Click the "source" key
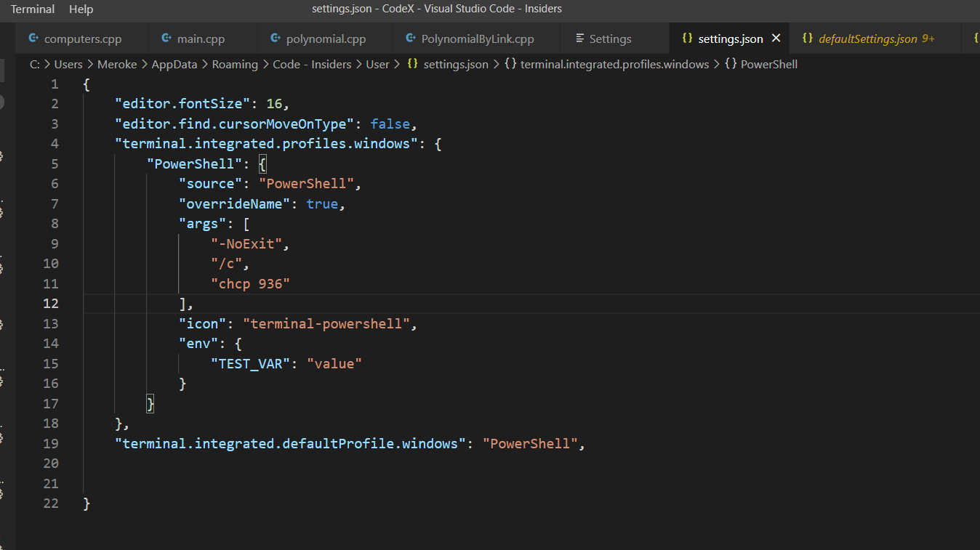The width and height of the screenshot is (980, 550). click(x=211, y=184)
